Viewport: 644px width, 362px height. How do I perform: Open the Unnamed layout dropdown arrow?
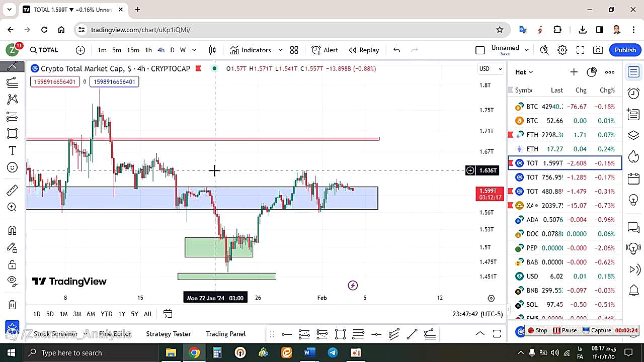(527, 50)
